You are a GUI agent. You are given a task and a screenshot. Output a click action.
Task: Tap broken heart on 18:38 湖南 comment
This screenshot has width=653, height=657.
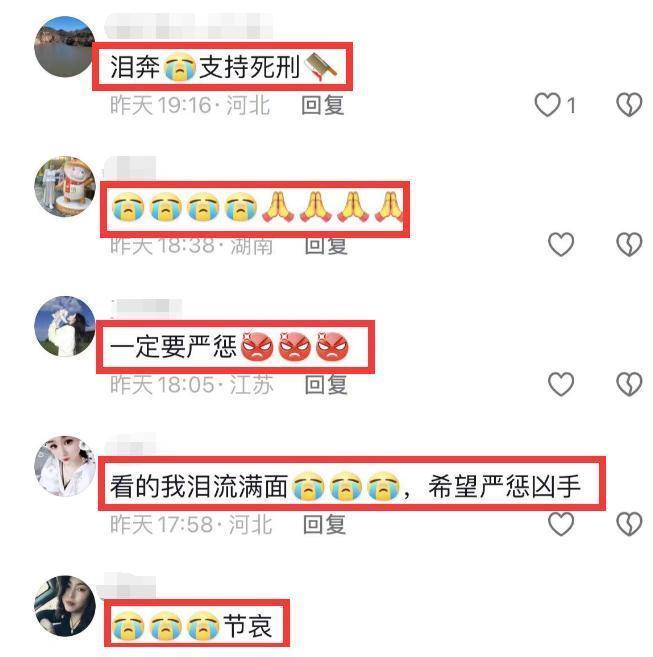tap(629, 244)
